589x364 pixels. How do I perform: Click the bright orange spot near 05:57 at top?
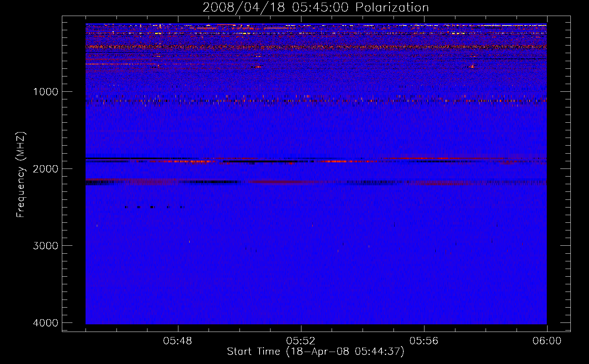coord(473,66)
